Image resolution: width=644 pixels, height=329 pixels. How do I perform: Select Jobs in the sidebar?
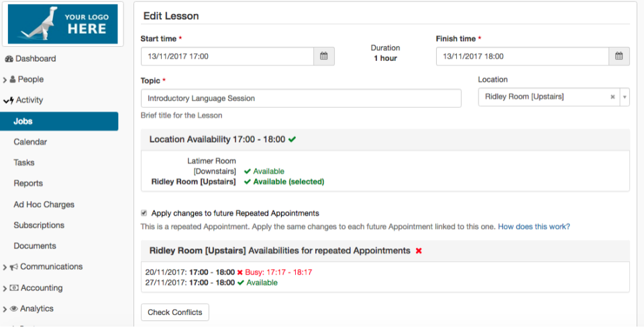tap(23, 121)
